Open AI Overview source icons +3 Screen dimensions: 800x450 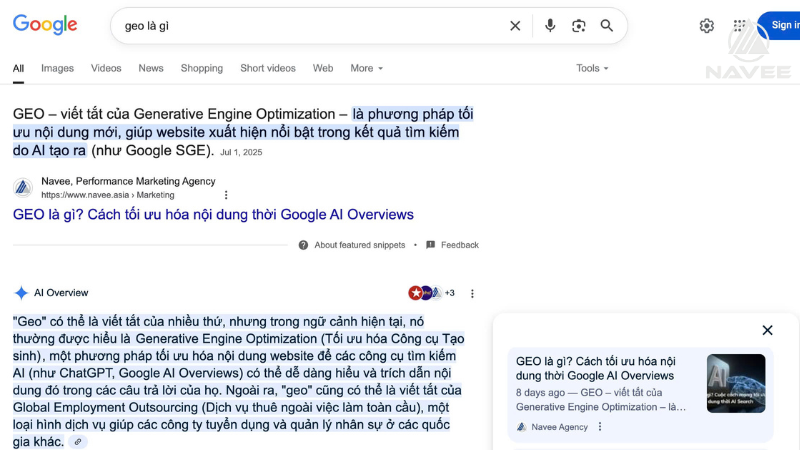[431, 293]
